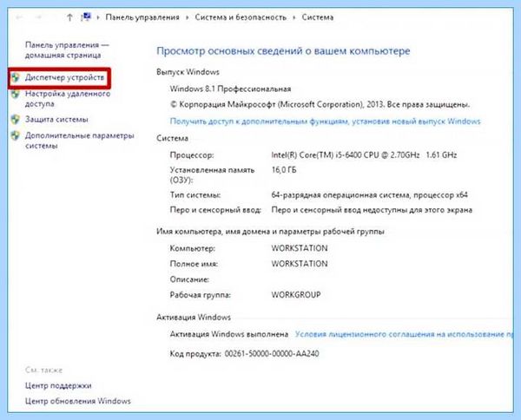The width and height of the screenshot is (521, 420).
Task: Open Защита системы link
Action: (56, 120)
